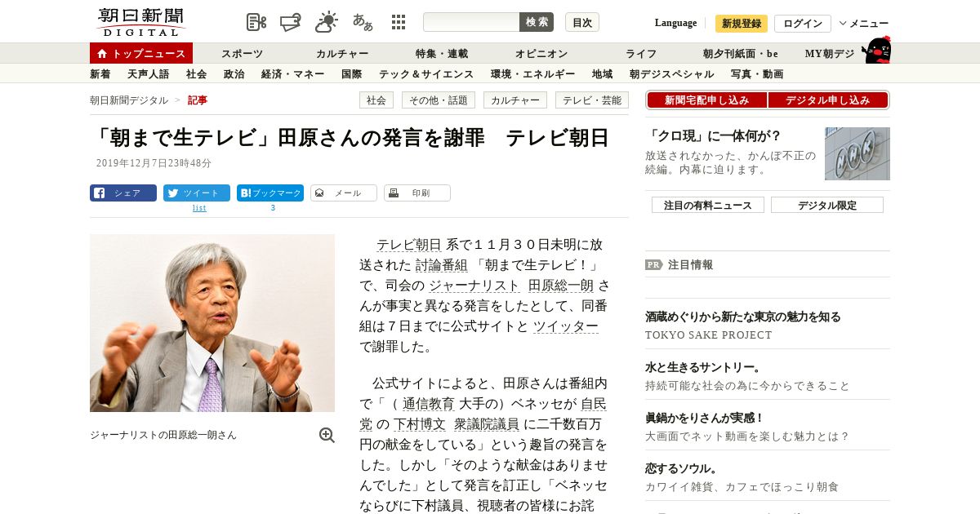Select カルチャー main tab

[342, 53]
